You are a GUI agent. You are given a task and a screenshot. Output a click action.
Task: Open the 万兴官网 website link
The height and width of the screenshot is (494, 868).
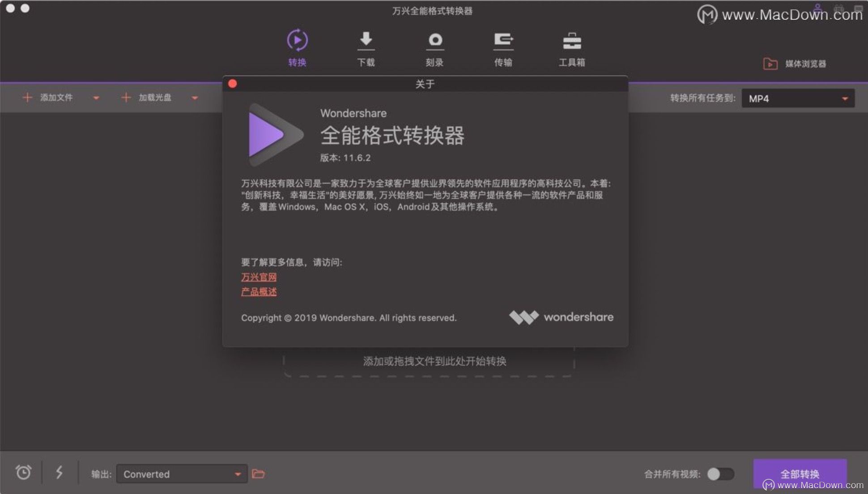pyautogui.click(x=258, y=277)
